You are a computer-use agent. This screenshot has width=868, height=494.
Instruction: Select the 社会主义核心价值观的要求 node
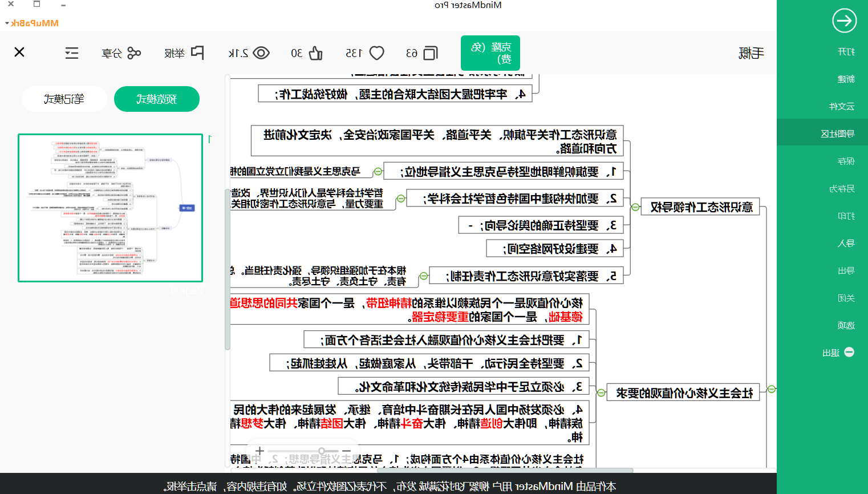tap(684, 392)
